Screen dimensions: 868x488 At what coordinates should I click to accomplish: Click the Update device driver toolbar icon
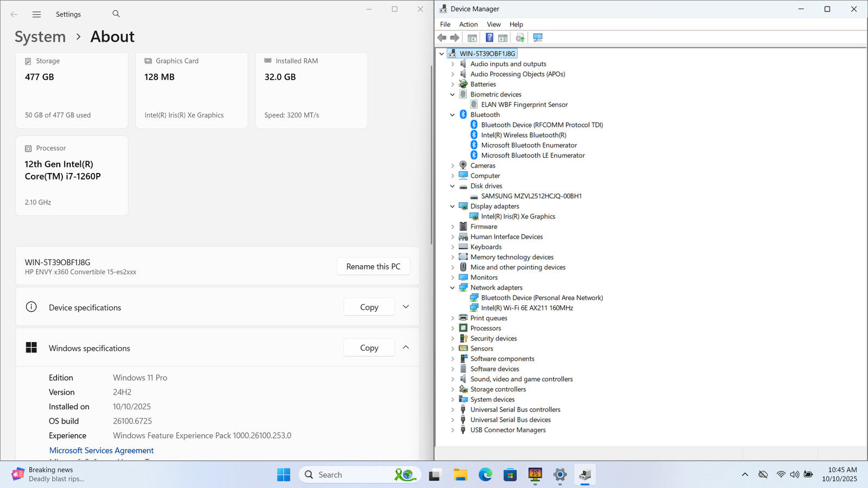pyautogui.click(x=520, y=38)
